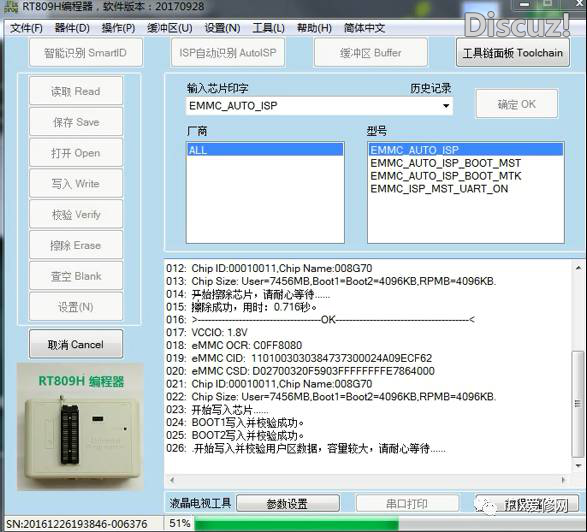Click the ISP自动识别 AutoISP button
Image resolution: width=587 pixels, height=532 pixels.
pos(228,53)
